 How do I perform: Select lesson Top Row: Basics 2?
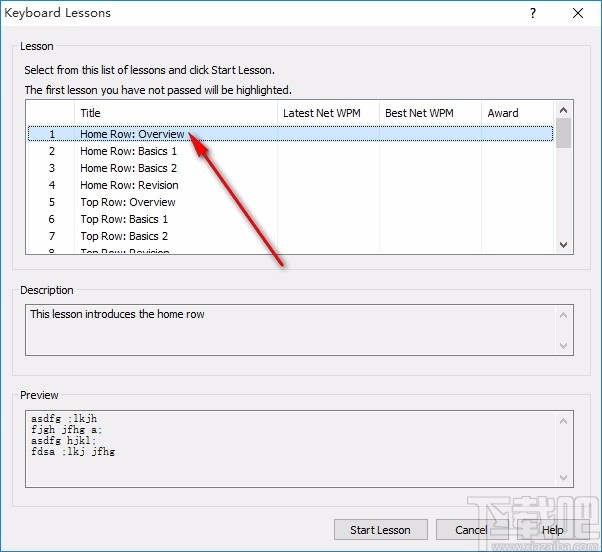pyautogui.click(x=290, y=236)
